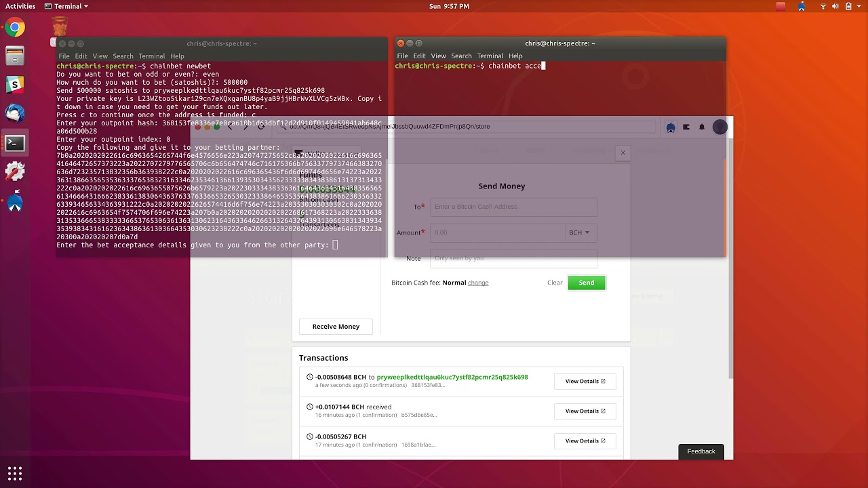Screen dimensions: 868x488
Task: Open Terminal menu in left terminal
Action: (x=151, y=56)
